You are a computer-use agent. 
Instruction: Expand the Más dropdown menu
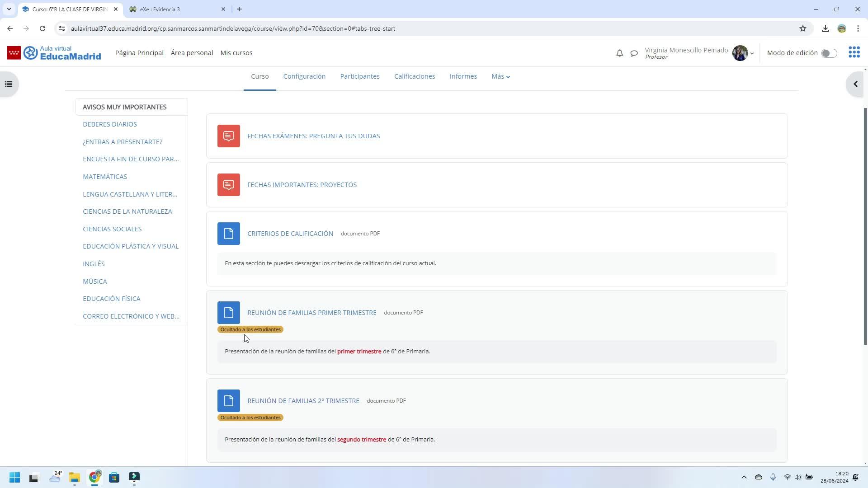(x=500, y=76)
